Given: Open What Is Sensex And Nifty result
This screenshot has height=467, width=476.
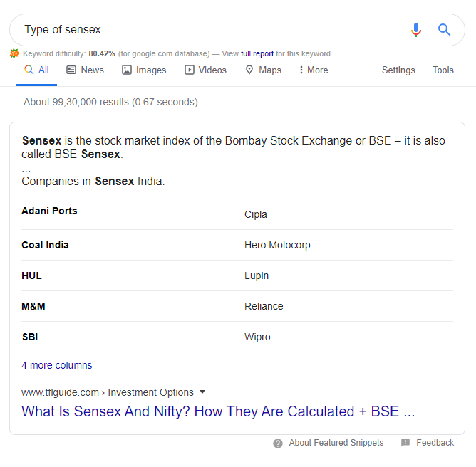Looking at the screenshot, I should tap(218, 411).
